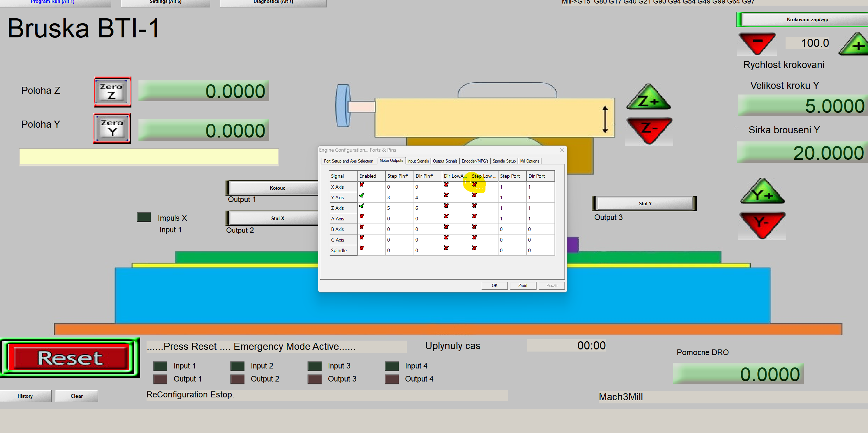Screen dimensions: 868x433
Task: Open the Spindle Setup tab
Action: tap(504, 161)
